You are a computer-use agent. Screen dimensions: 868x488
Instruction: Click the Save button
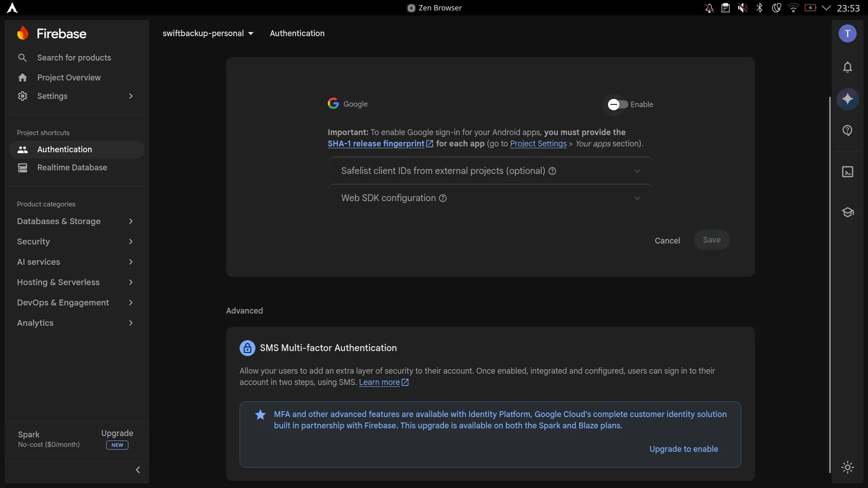[x=712, y=240]
